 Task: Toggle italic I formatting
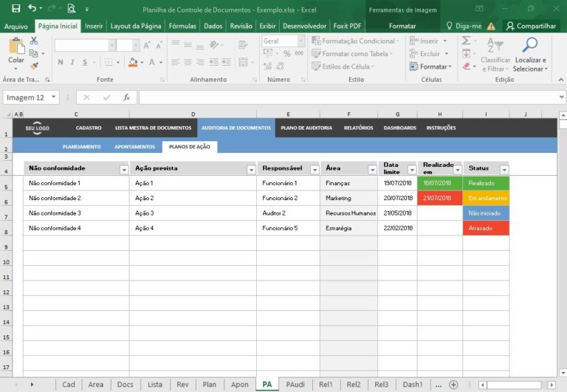click(72, 62)
